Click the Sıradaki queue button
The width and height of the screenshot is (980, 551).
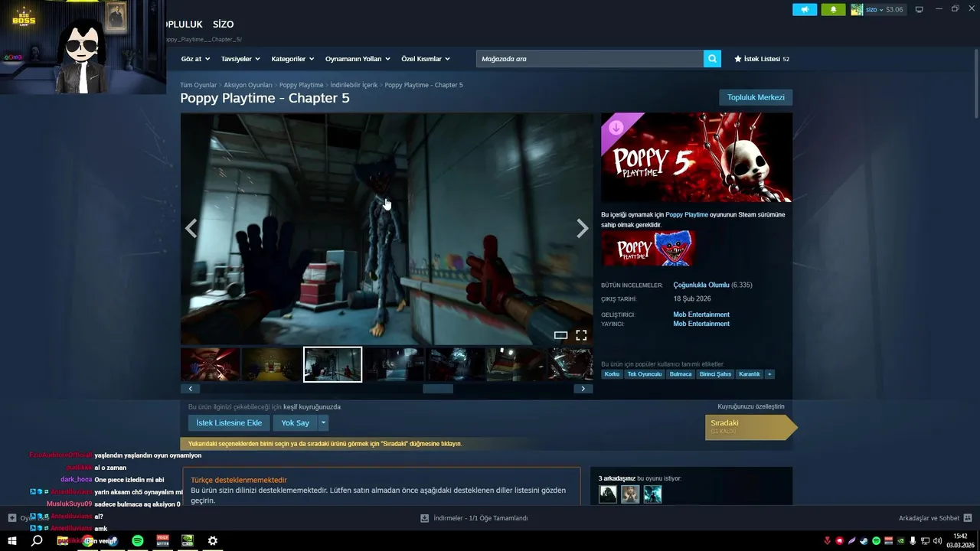coord(750,427)
